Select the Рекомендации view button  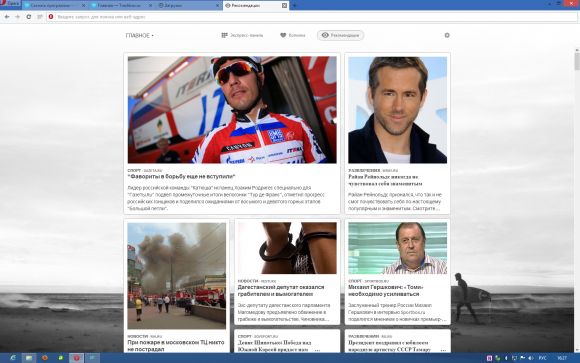[340, 35]
